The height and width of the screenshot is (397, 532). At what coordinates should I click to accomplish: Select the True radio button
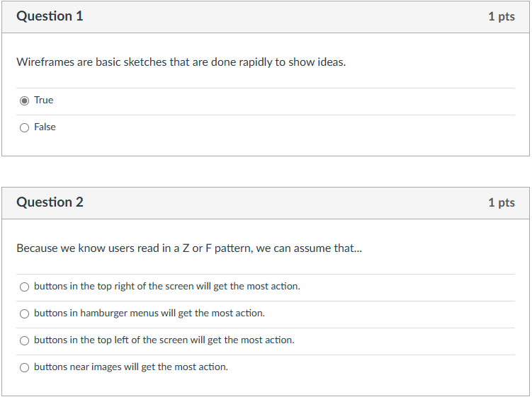[24, 100]
